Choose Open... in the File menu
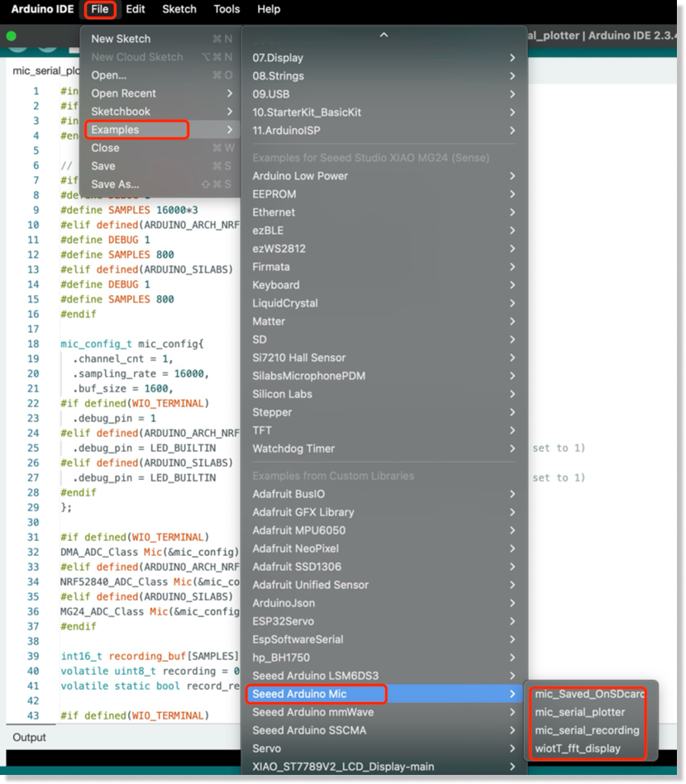686x784 pixels. pos(160,75)
